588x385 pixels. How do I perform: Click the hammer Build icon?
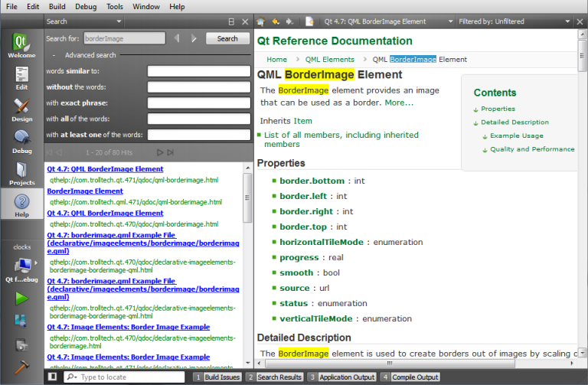click(21, 366)
